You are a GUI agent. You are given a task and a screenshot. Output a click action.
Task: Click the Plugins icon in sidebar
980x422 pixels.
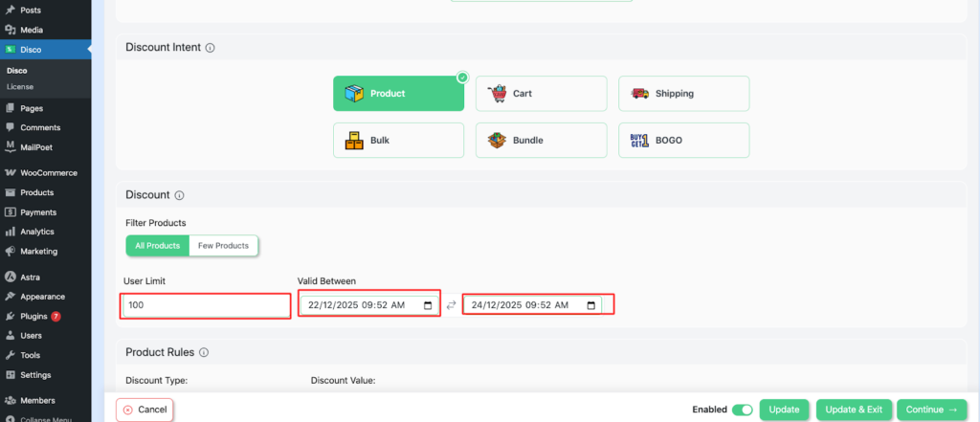tap(10, 317)
